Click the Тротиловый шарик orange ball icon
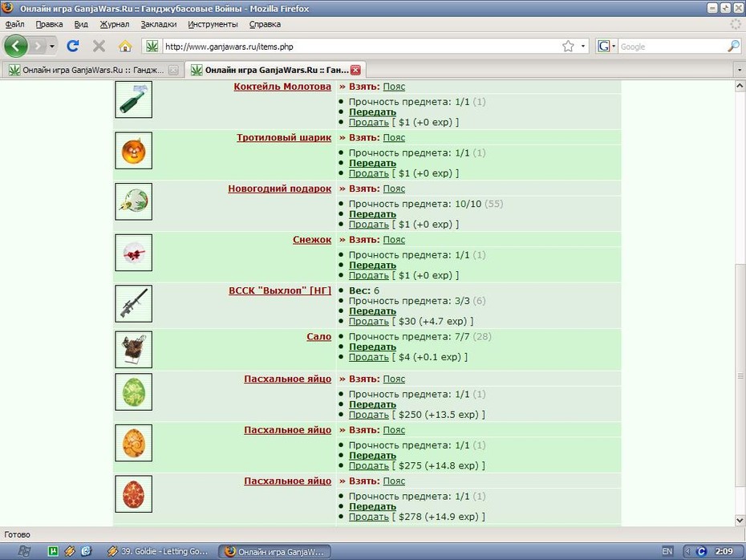This screenshot has height=560, width=746. 134,150
